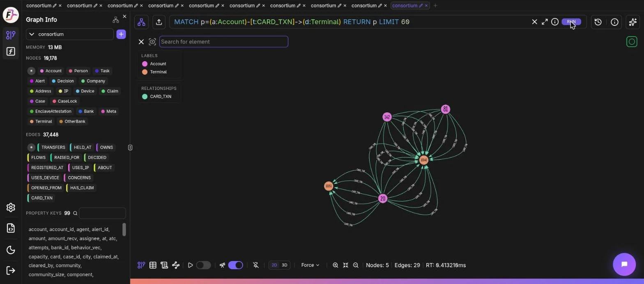Click the property keys search input
Screen dimensions: 644x284
[x=102, y=213]
